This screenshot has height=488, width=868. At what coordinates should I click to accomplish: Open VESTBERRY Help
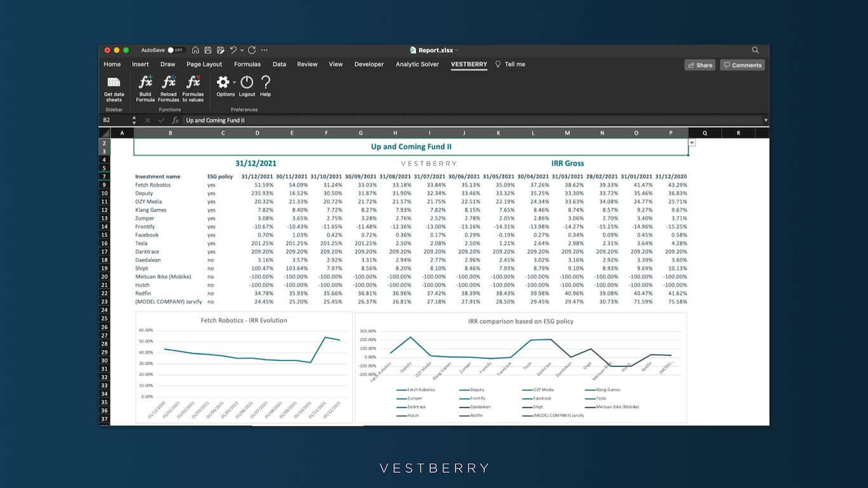[x=266, y=86]
